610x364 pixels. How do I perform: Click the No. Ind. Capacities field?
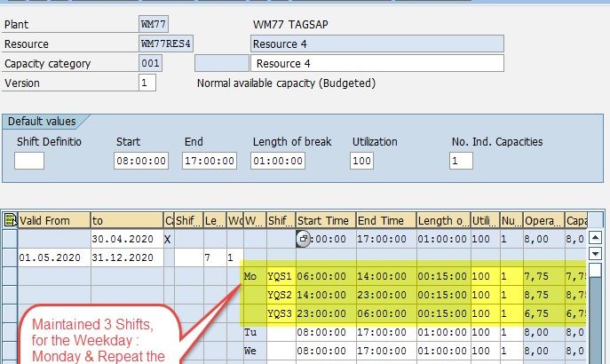(461, 161)
